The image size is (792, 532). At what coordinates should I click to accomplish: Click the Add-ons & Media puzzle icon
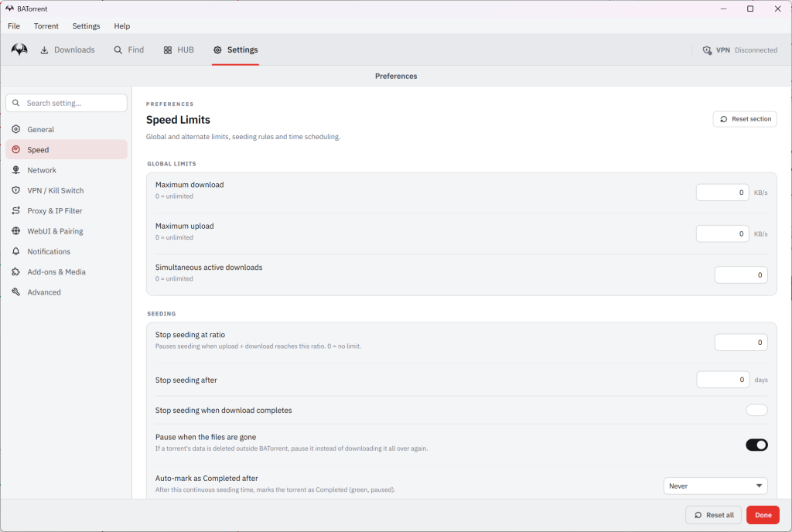16,271
